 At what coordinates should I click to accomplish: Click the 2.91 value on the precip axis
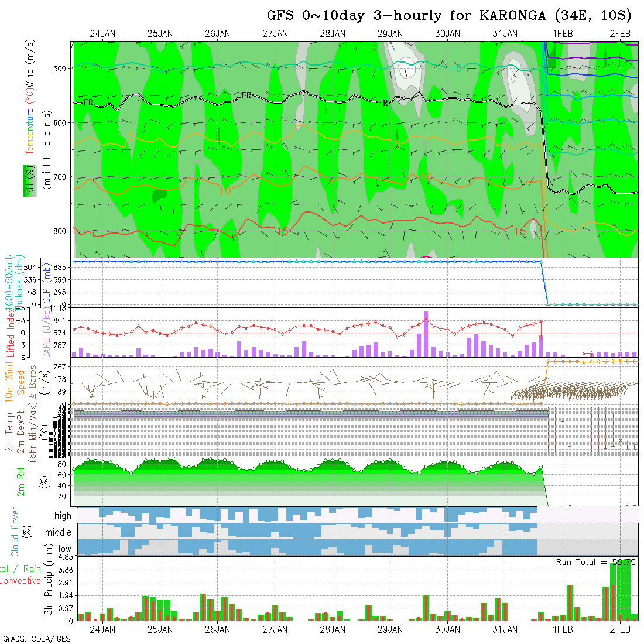pyautogui.click(x=66, y=583)
